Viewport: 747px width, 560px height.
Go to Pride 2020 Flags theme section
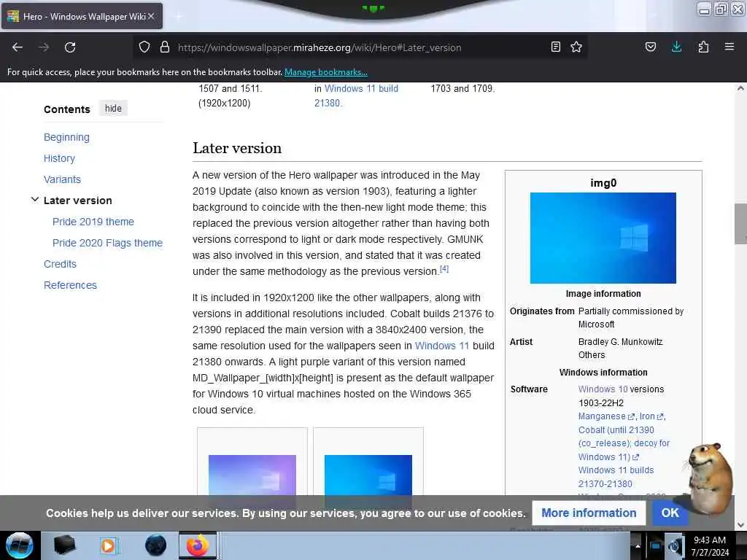pos(108,243)
